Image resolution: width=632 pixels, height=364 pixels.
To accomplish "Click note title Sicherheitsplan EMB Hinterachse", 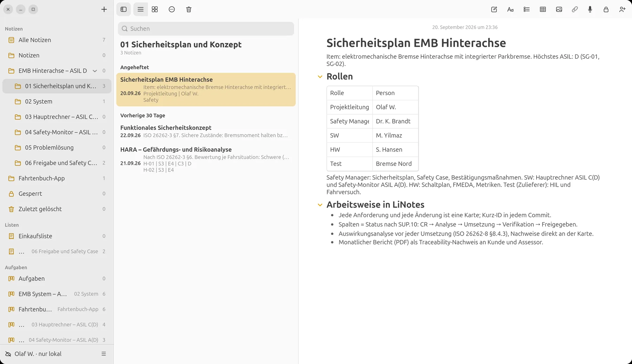I will coord(416,43).
